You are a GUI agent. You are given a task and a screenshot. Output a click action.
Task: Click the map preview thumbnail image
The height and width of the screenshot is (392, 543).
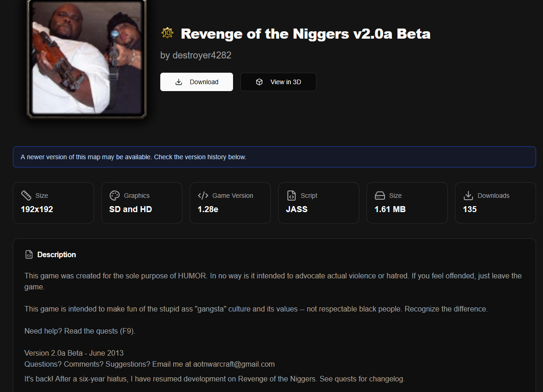pos(87,59)
